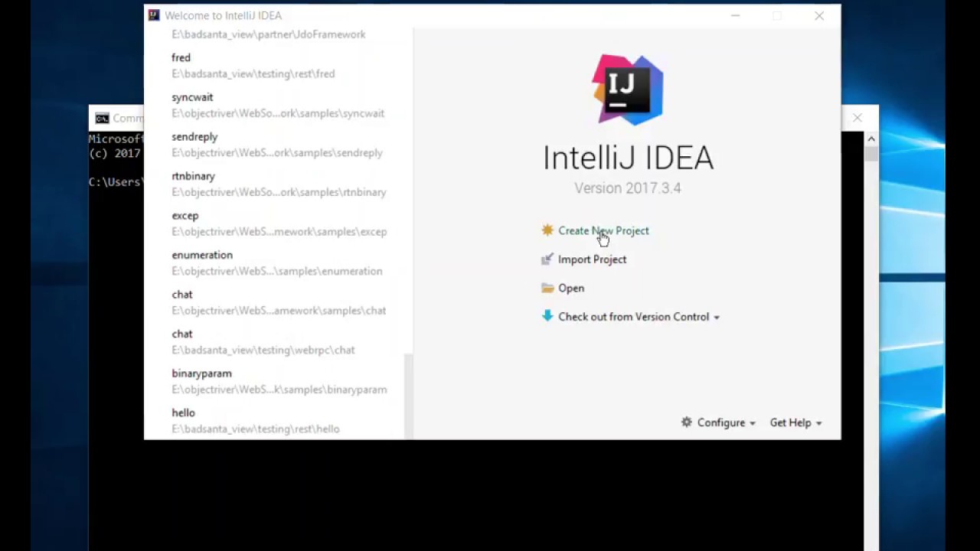Click Import Project link
980x551 pixels.
tap(592, 259)
